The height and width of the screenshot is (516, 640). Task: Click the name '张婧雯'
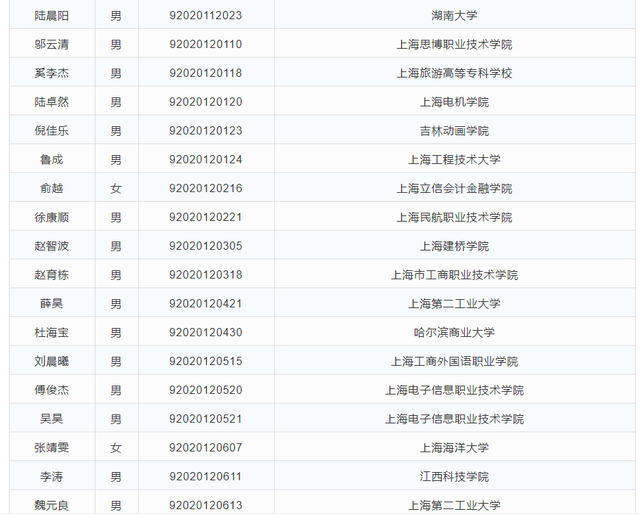(x=51, y=447)
